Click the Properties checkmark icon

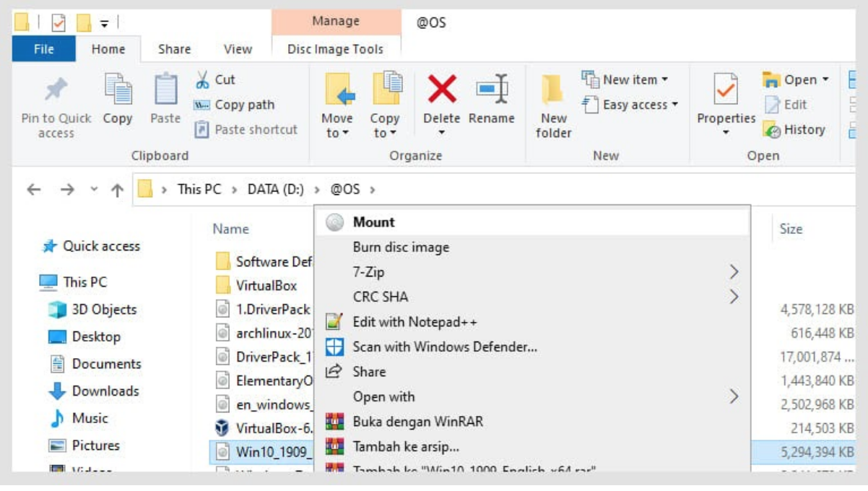[725, 90]
